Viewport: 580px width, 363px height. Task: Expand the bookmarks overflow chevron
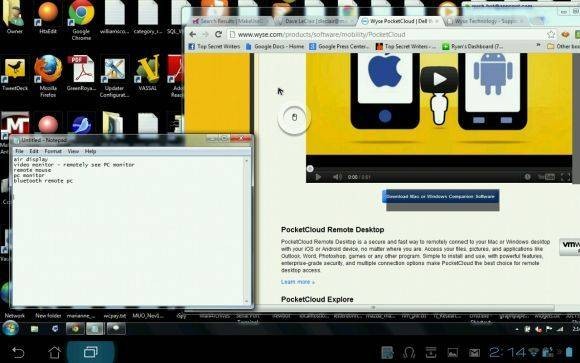click(x=538, y=45)
